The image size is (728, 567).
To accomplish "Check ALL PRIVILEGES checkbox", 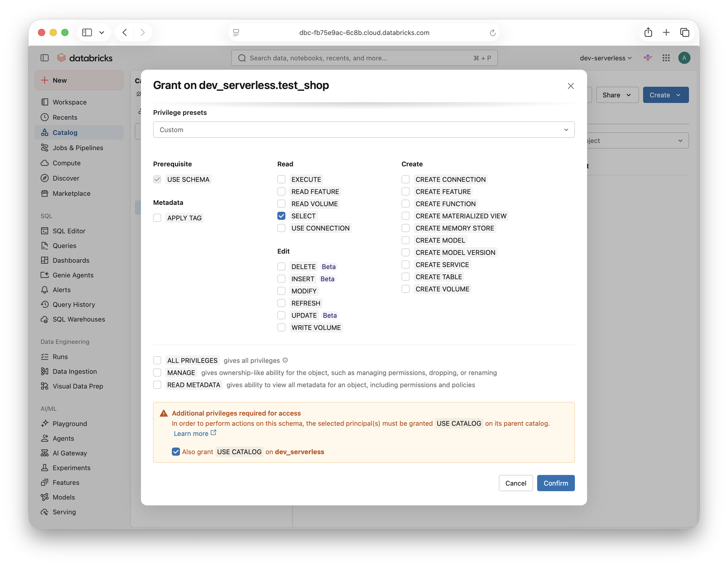I will coord(157,360).
